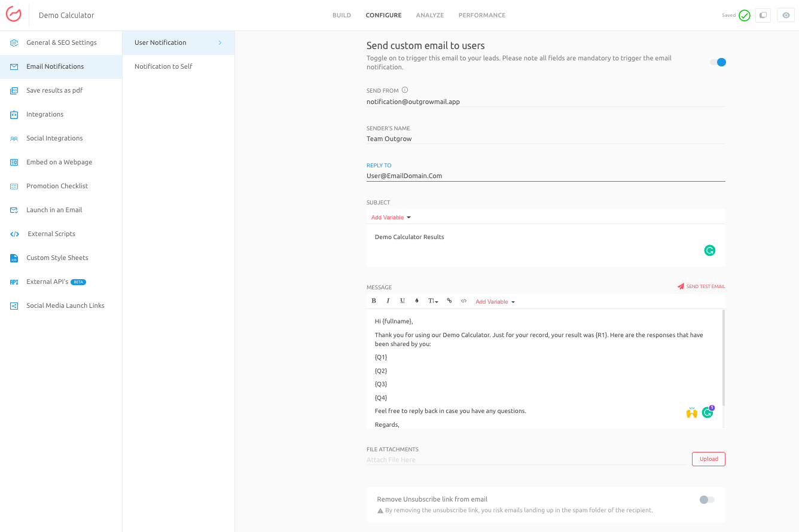Click the subject text Demo Calculator Results
Screen dimensions: 799x532
coord(410,237)
